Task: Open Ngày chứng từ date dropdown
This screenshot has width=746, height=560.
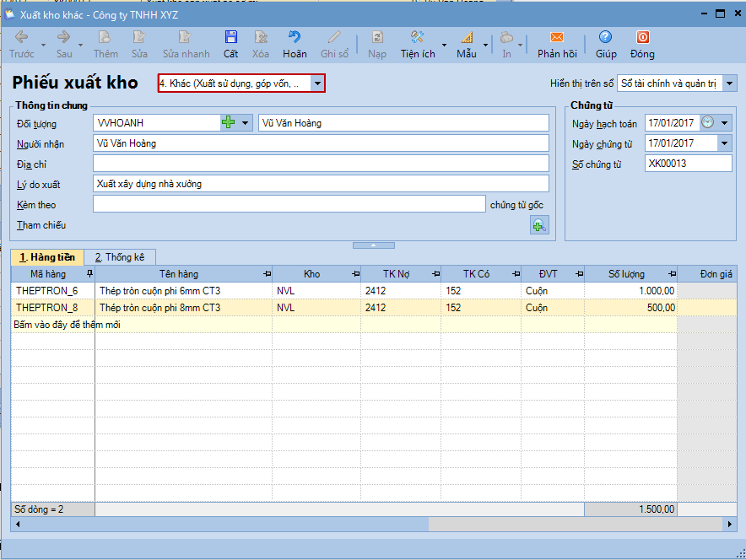Action: click(724, 143)
